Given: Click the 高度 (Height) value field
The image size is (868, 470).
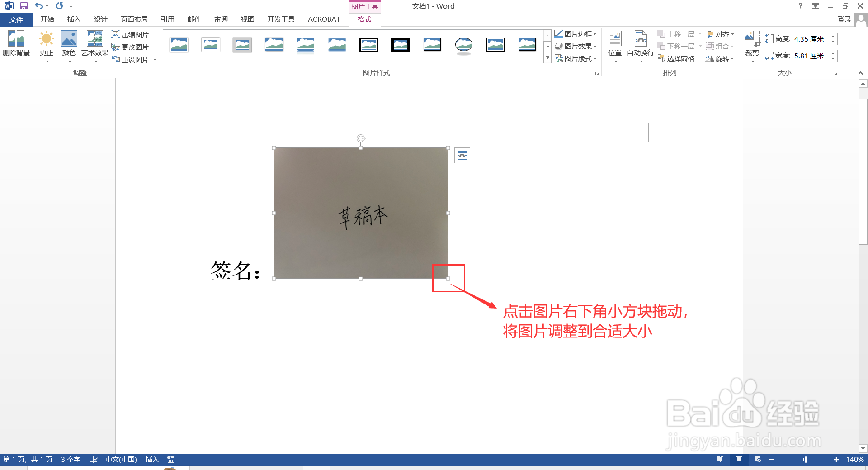Looking at the screenshot, I should (811, 39).
